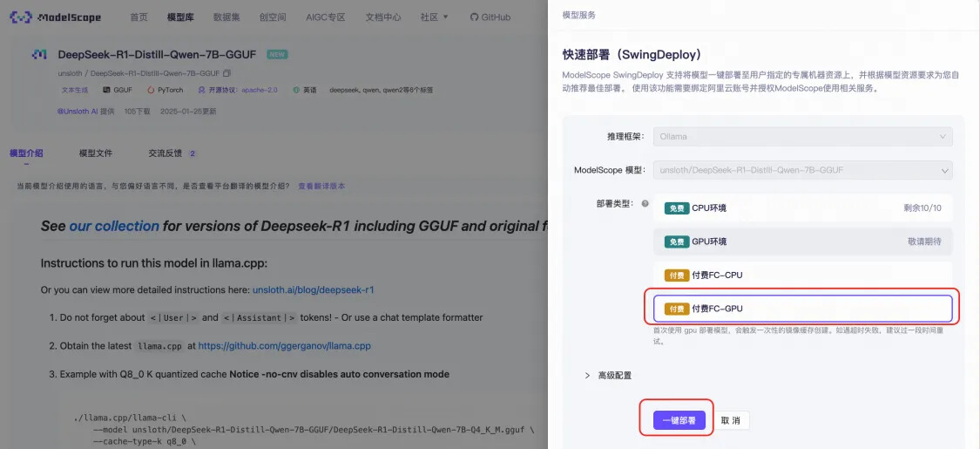Go to 首页 in the top navigation

pyautogui.click(x=139, y=17)
